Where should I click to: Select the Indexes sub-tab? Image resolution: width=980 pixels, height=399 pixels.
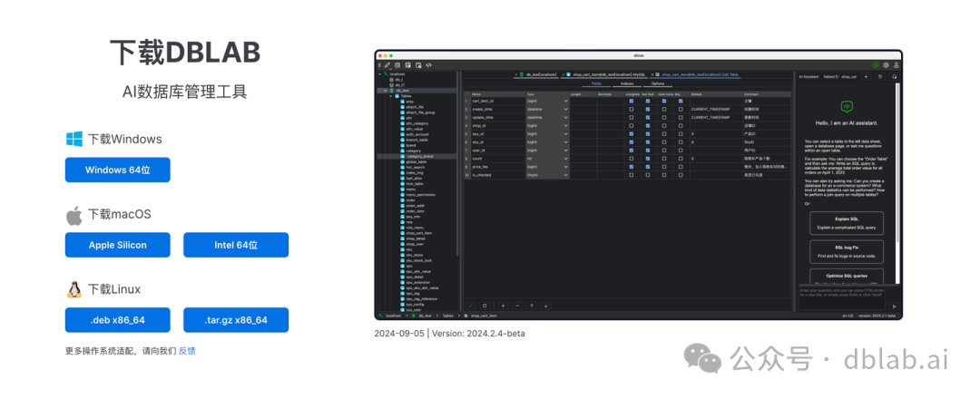click(627, 83)
